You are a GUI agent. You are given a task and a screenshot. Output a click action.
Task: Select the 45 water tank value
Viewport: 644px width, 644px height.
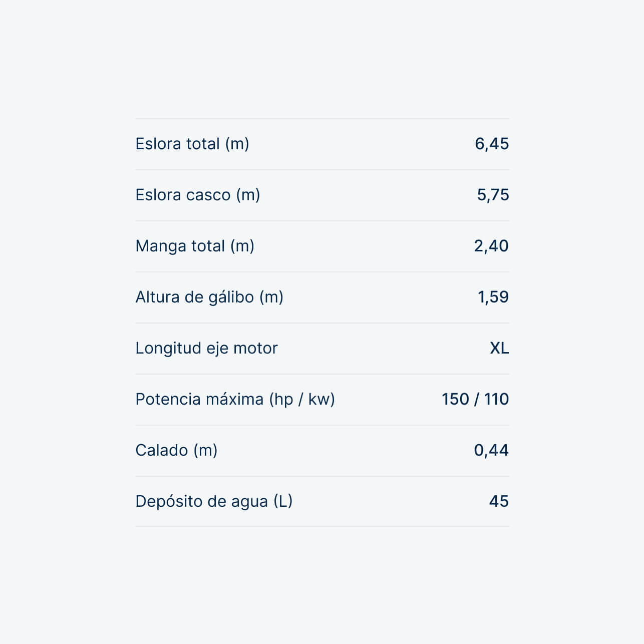[499, 501]
